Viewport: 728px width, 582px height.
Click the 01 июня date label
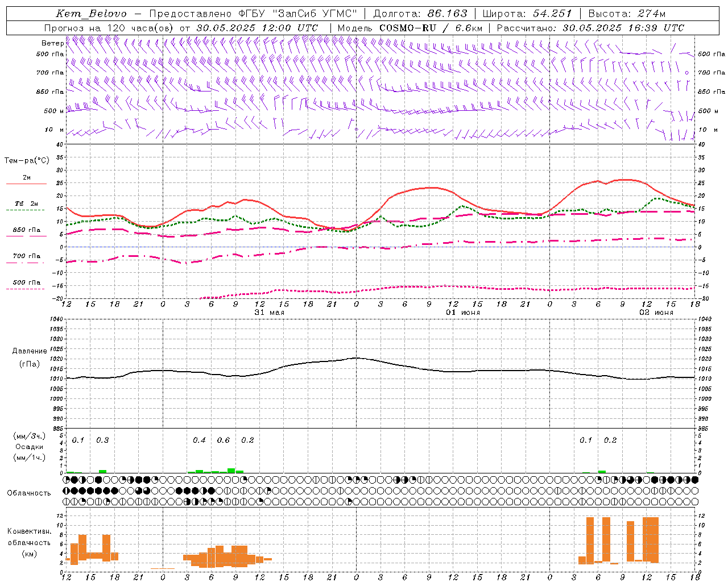coord(463,313)
